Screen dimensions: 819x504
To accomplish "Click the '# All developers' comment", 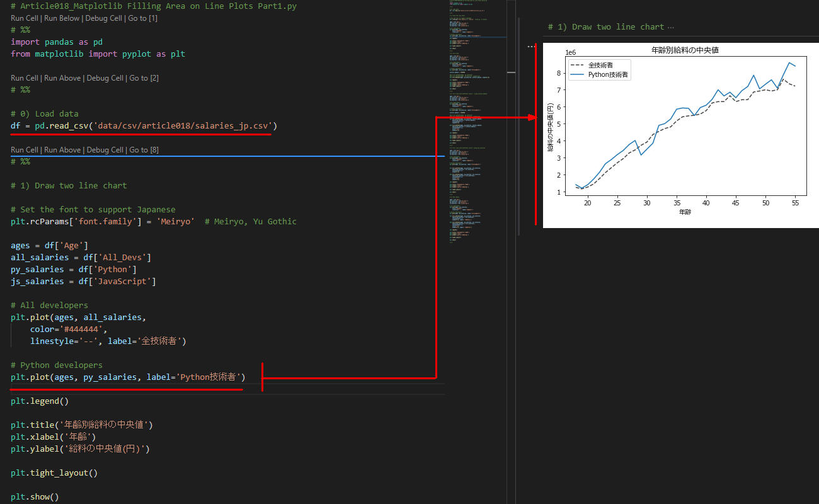I will tap(49, 306).
